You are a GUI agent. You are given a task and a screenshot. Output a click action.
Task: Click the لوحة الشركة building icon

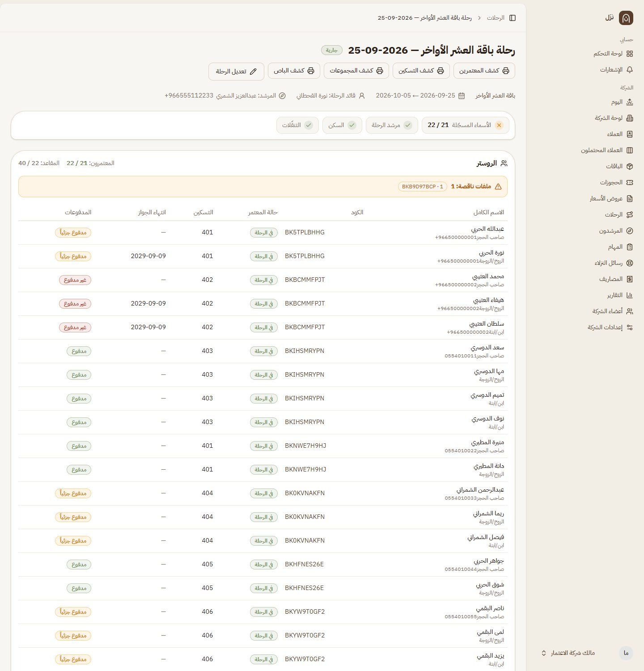(630, 118)
